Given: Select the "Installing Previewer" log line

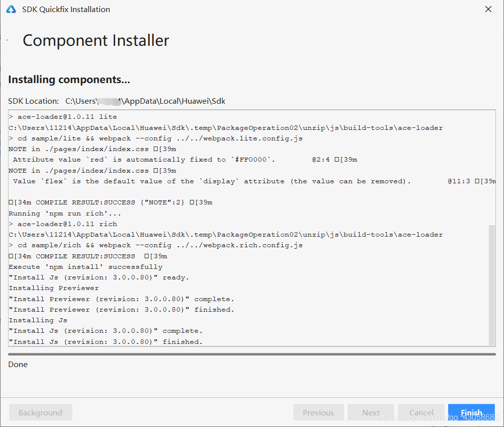Looking at the screenshot, I should [x=54, y=288].
